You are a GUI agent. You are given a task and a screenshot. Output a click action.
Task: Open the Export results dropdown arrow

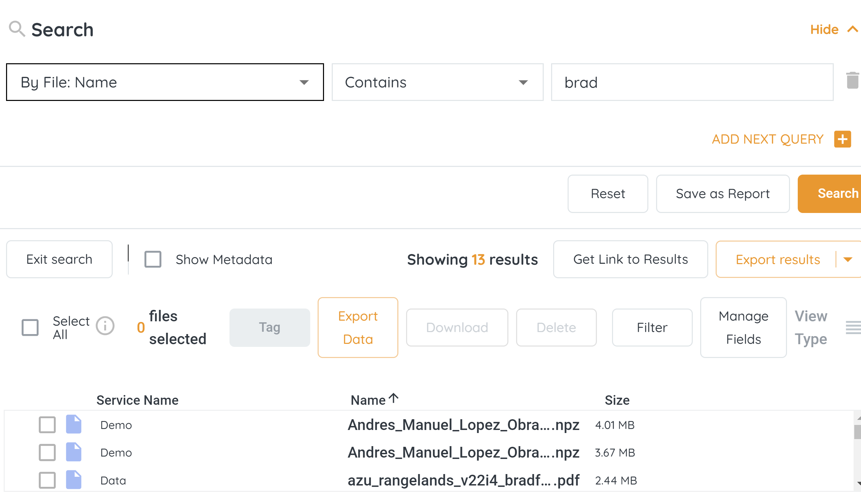pos(848,259)
